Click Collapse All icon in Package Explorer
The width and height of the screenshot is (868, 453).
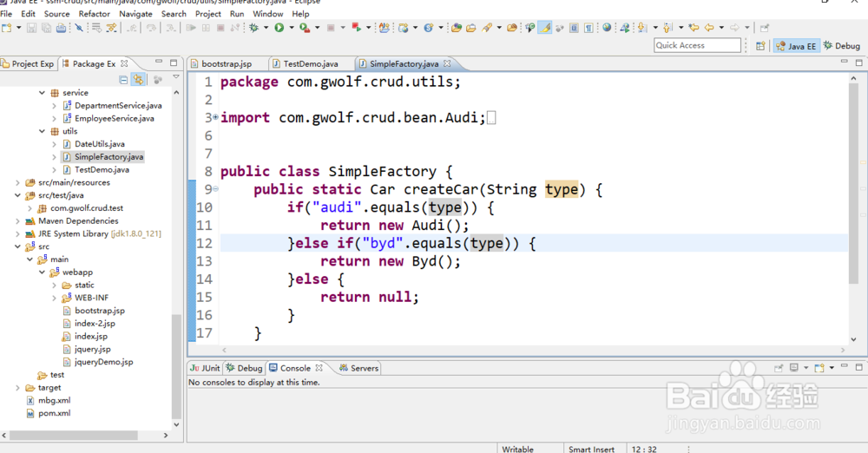pyautogui.click(x=123, y=80)
